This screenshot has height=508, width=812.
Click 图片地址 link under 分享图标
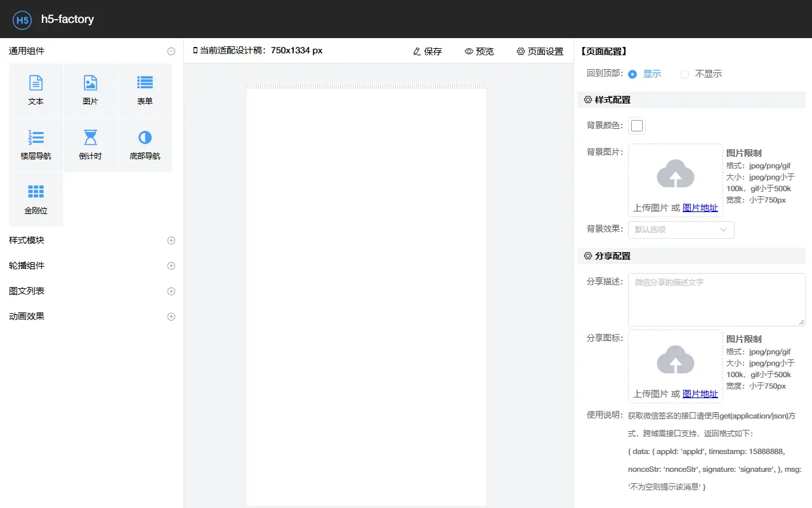pos(700,394)
